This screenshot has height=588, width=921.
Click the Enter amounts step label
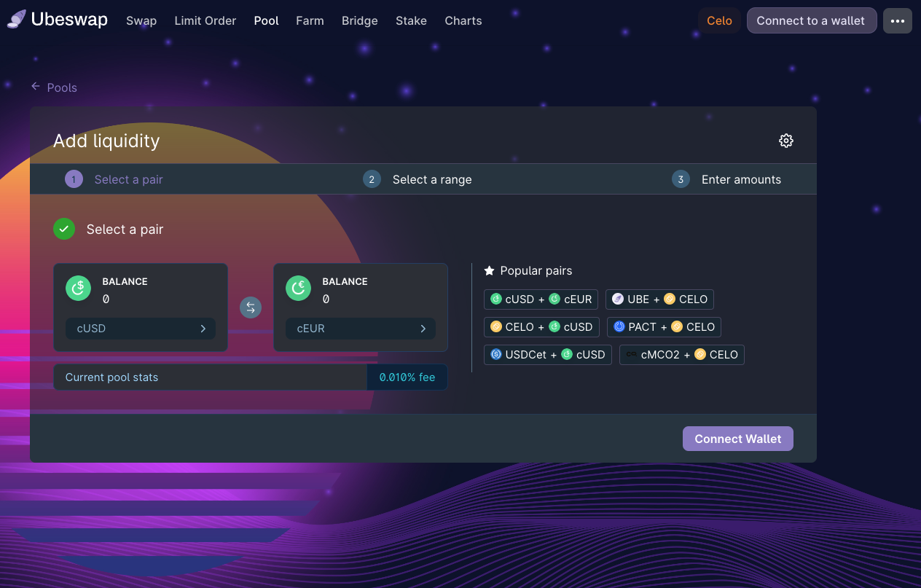click(x=741, y=179)
